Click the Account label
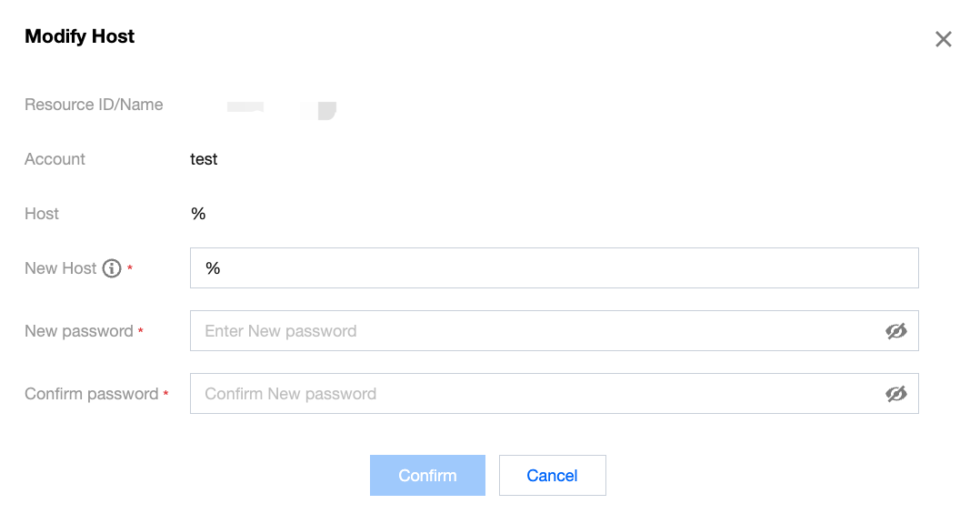The height and width of the screenshot is (524, 980). pos(55,159)
